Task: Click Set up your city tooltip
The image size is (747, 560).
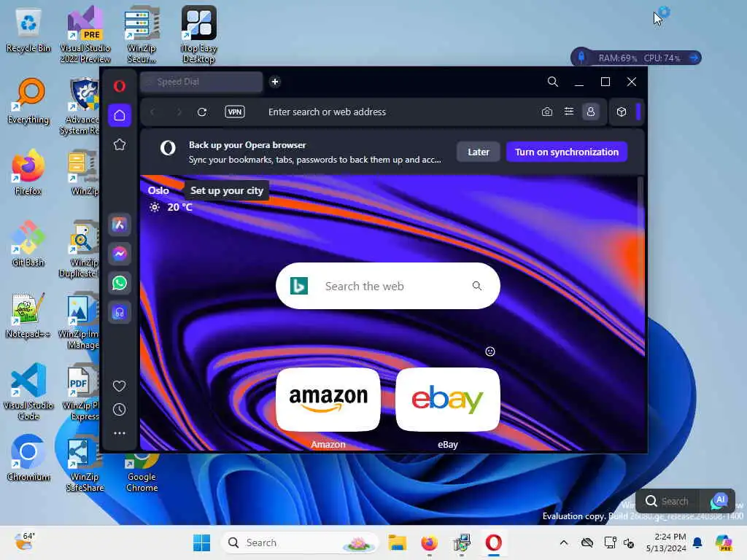Action: tap(227, 190)
